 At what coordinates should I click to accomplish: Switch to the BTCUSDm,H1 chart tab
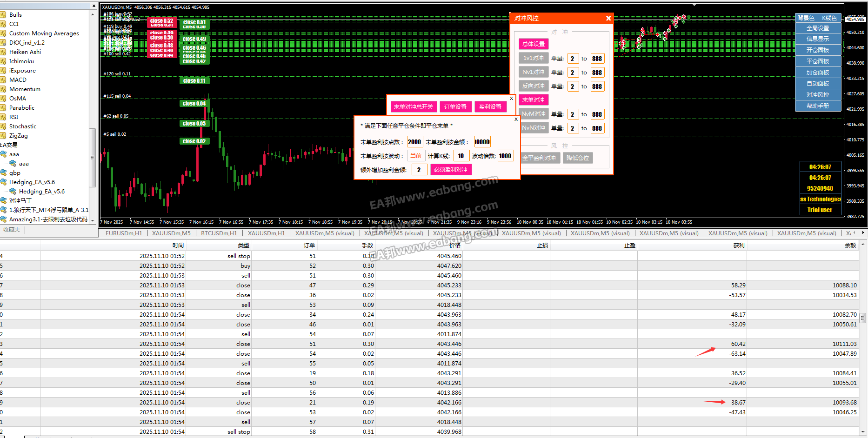pyautogui.click(x=219, y=233)
